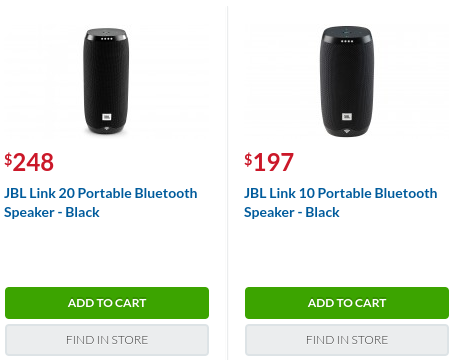Select the $248 price label
Image resolution: width=455 pixels, height=360 pixels.
tap(29, 162)
